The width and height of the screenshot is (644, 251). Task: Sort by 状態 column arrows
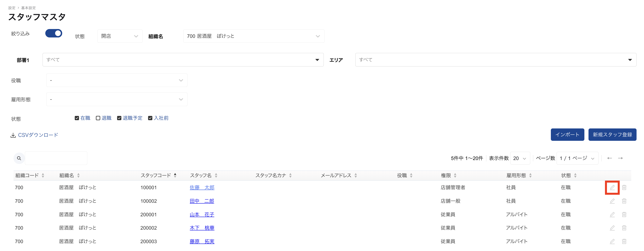[x=575, y=176]
